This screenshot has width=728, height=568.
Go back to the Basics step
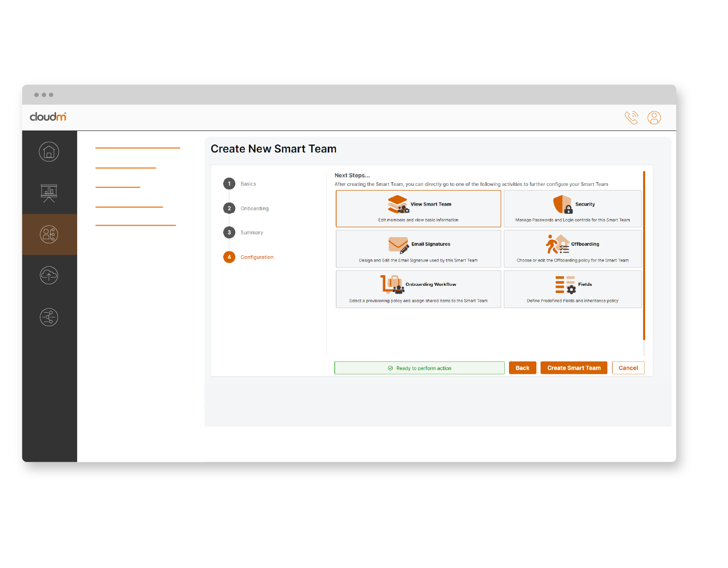248,183
